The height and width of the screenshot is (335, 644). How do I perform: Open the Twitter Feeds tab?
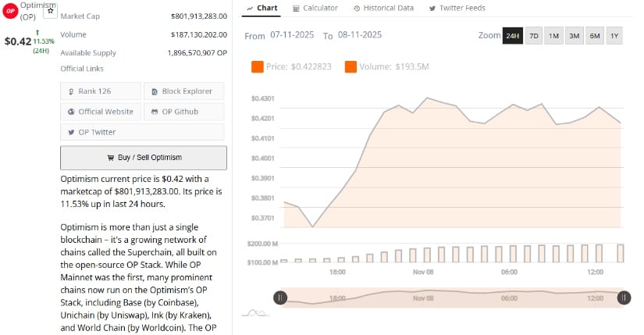click(457, 8)
